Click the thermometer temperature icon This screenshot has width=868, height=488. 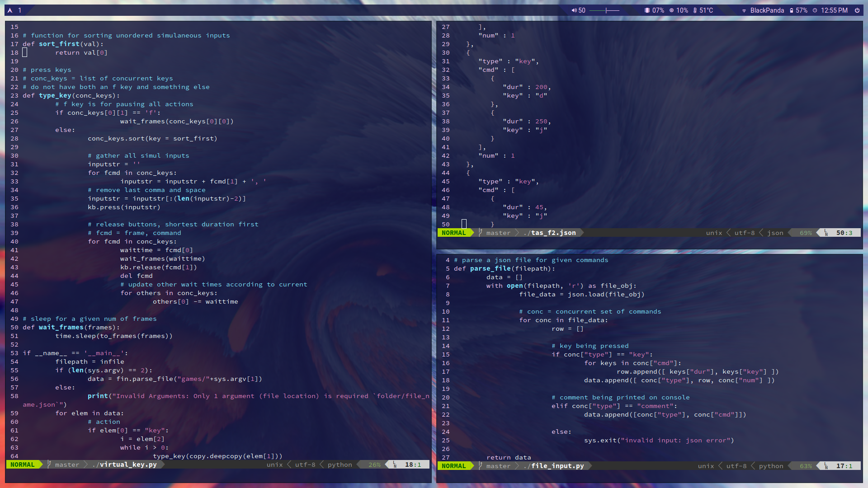[695, 10]
